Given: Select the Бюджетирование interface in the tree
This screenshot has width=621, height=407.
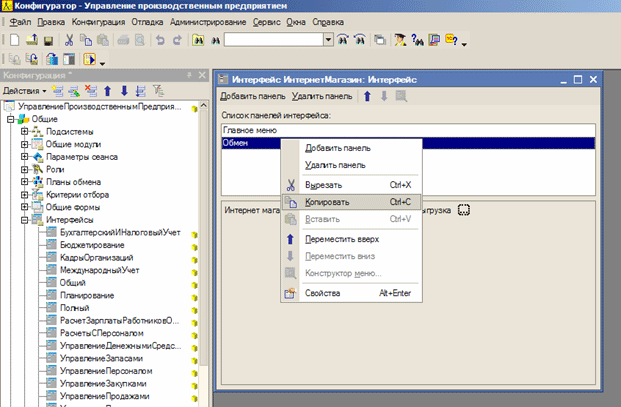Looking at the screenshot, I should pos(92,244).
